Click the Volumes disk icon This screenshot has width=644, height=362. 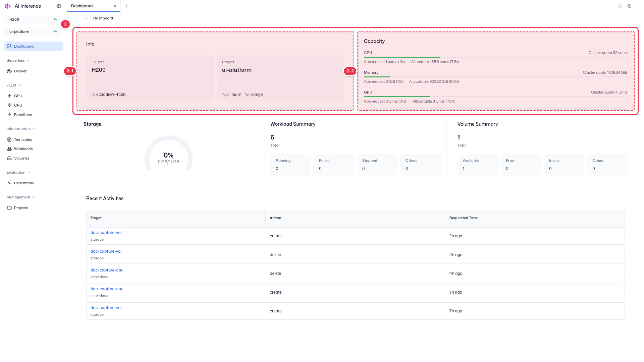9,158
